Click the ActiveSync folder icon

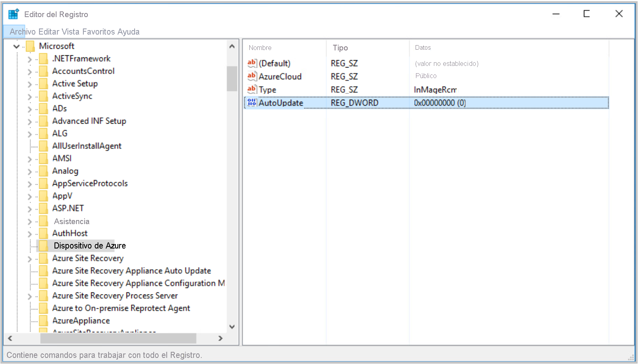tap(44, 96)
